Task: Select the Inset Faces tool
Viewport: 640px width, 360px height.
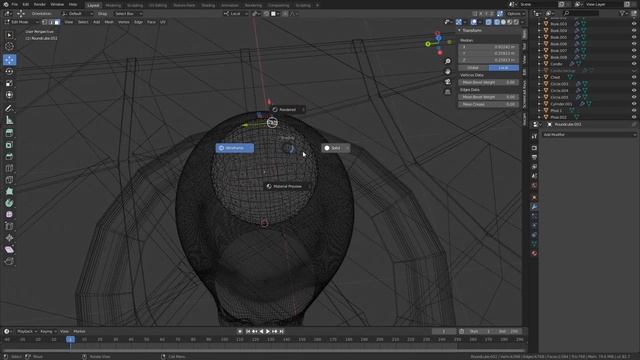Action: [x=9, y=145]
